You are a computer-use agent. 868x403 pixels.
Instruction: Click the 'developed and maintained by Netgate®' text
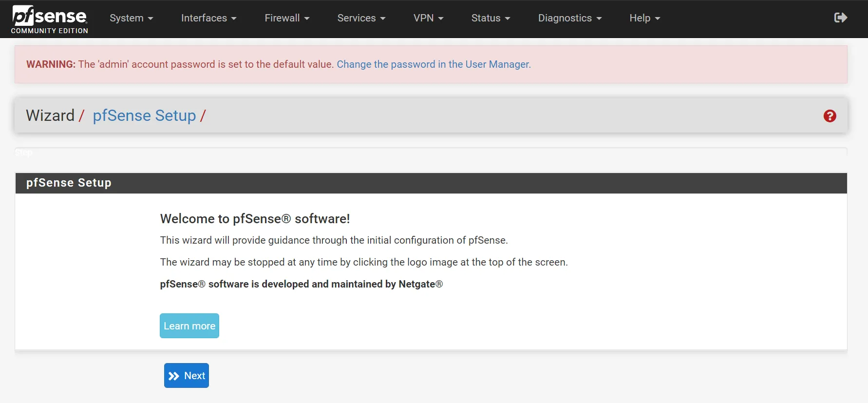(x=352, y=284)
